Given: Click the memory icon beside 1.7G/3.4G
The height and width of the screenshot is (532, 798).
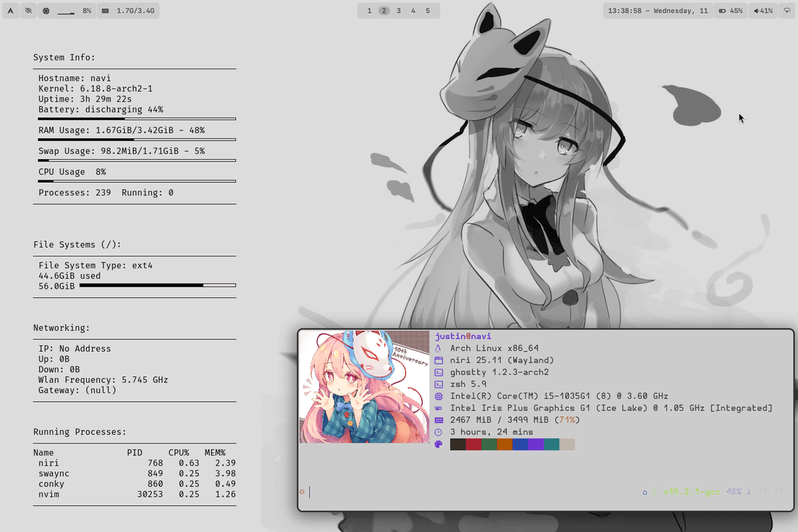Looking at the screenshot, I should (x=105, y=11).
